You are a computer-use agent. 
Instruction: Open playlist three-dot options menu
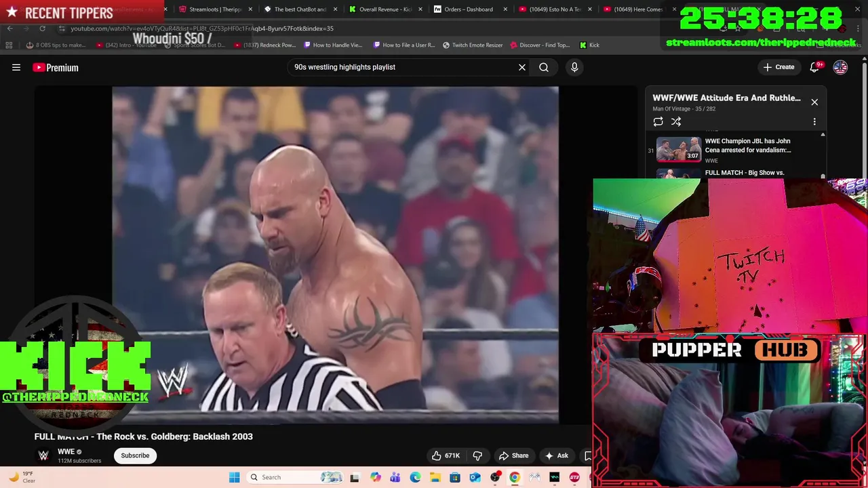coord(814,121)
